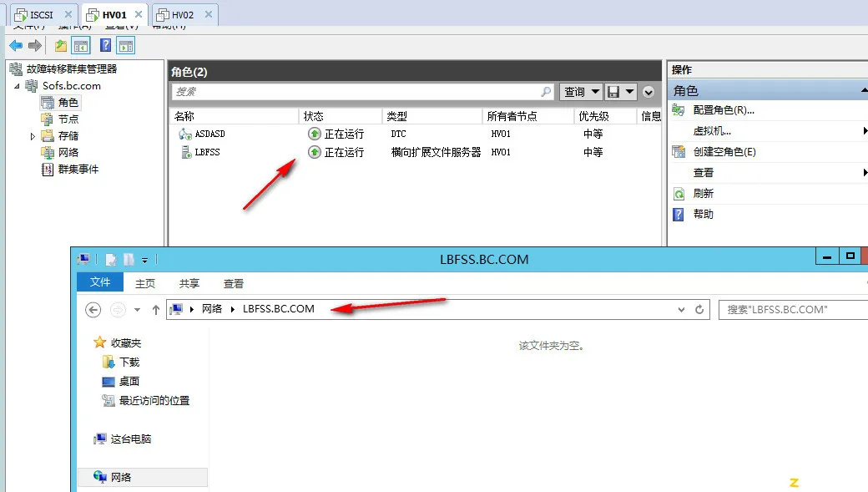Toggle the console tree pane toolbar icon
The height and width of the screenshot is (492, 868).
pos(81,45)
